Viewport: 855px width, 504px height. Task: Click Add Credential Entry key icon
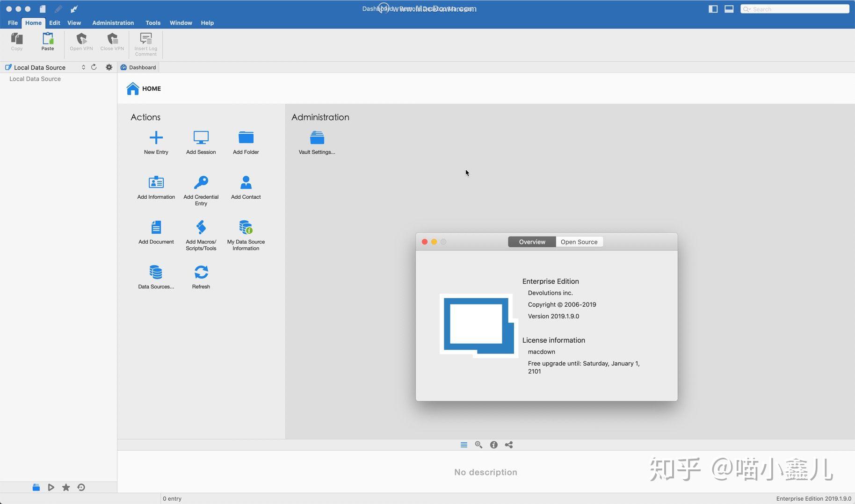(x=201, y=182)
